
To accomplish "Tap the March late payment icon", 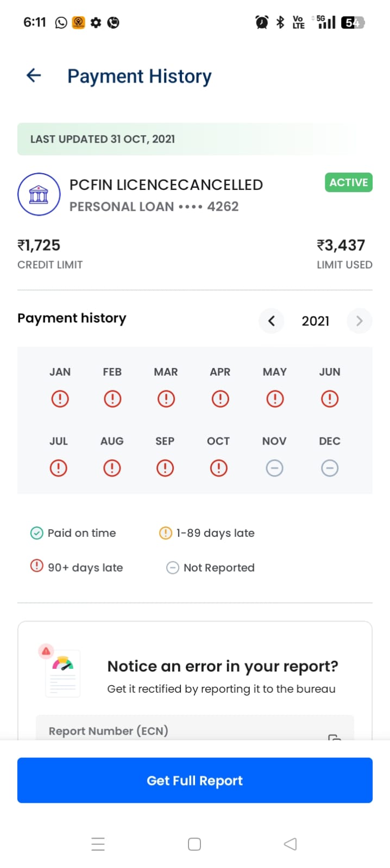I will coord(166,399).
